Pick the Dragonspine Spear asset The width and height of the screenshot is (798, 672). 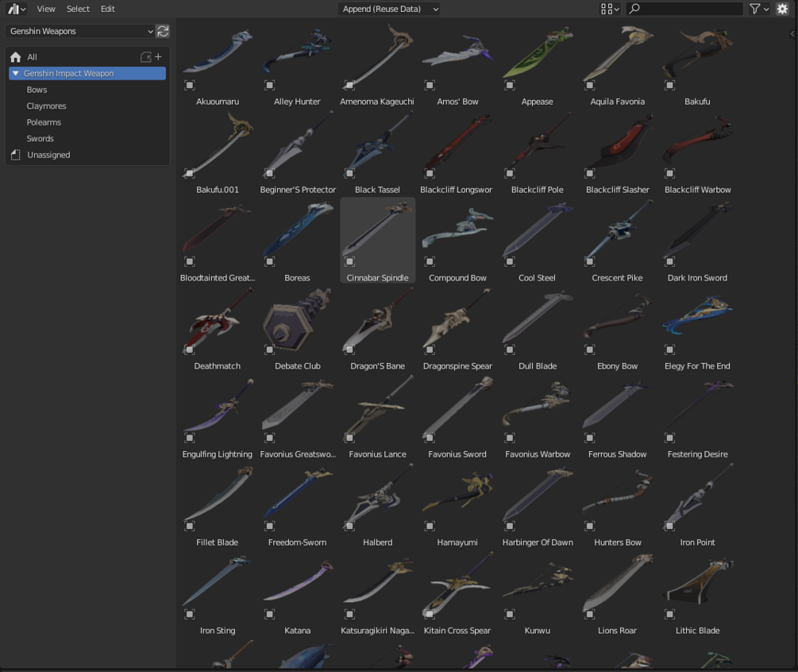[457, 330]
